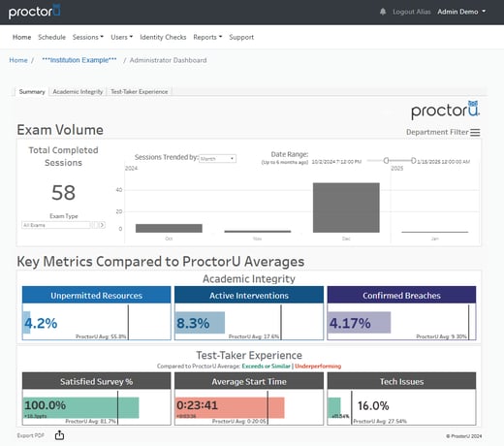The width and height of the screenshot is (504, 446).
Task: Click the 4.17% confirmed breaches value
Action: [x=350, y=323]
